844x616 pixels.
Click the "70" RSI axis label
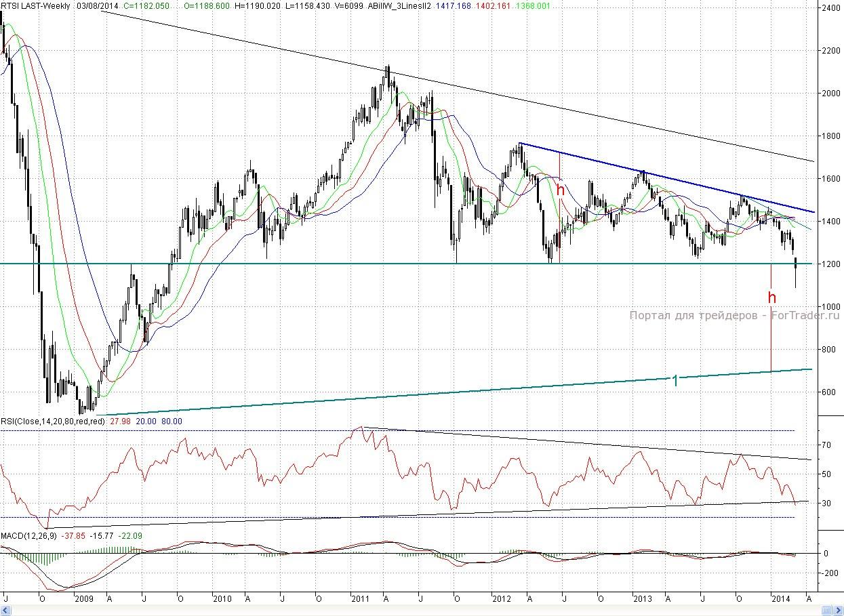(826, 445)
